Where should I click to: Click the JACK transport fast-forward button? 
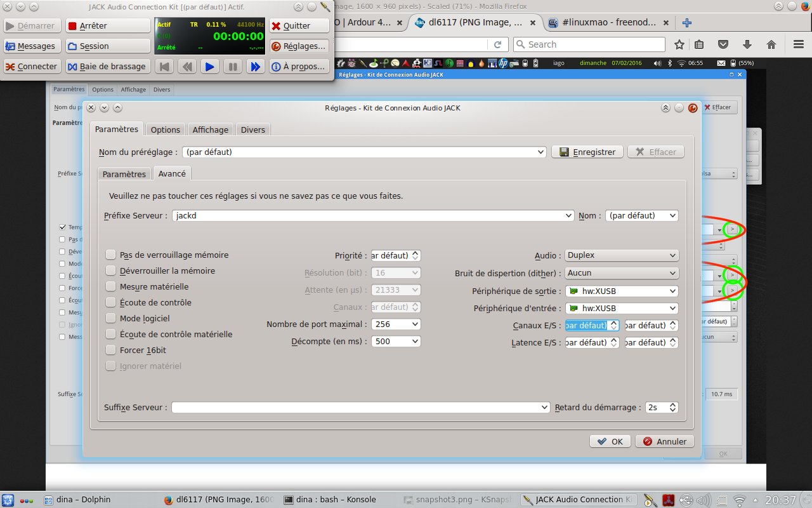[x=256, y=66]
